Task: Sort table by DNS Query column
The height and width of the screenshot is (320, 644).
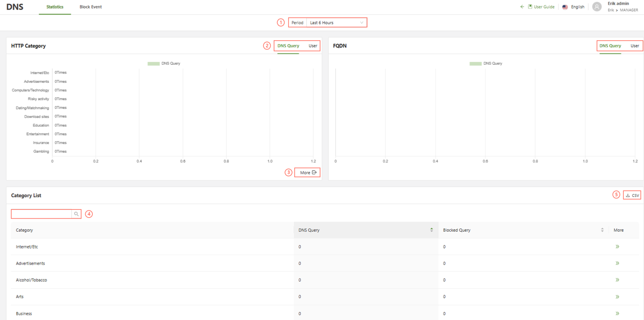Action: [431, 230]
